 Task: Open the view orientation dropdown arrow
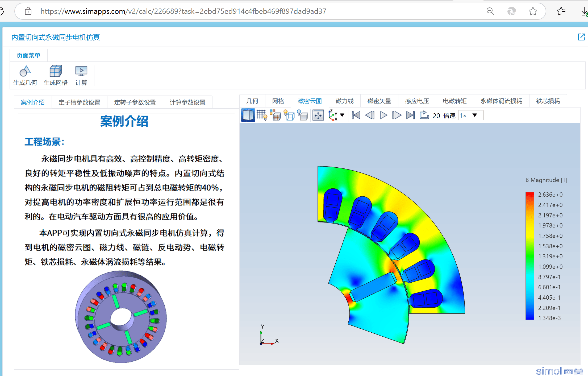(342, 115)
